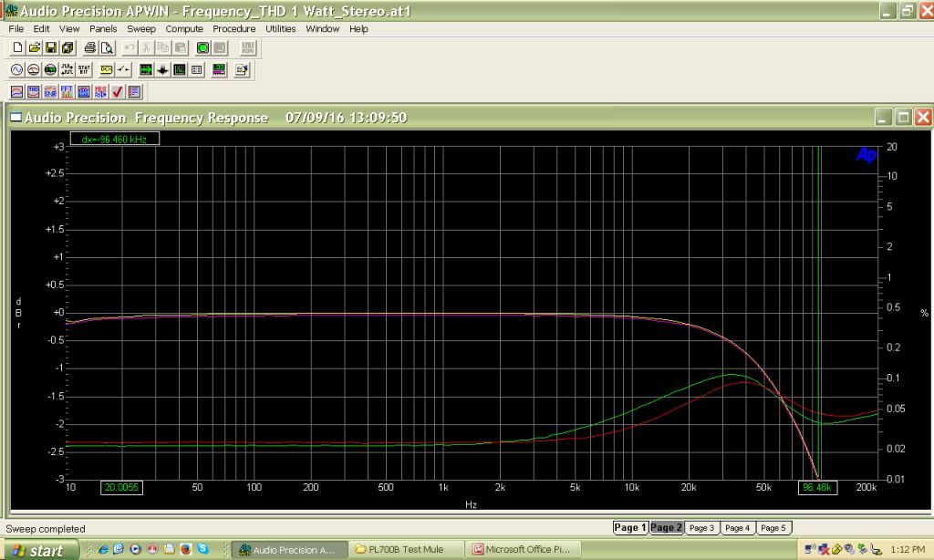Open the Graph panel icon

(x=180, y=69)
